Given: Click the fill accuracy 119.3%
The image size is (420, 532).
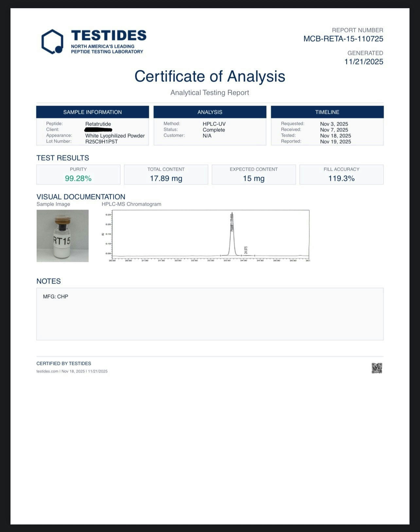Looking at the screenshot, I should [x=341, y=178].
